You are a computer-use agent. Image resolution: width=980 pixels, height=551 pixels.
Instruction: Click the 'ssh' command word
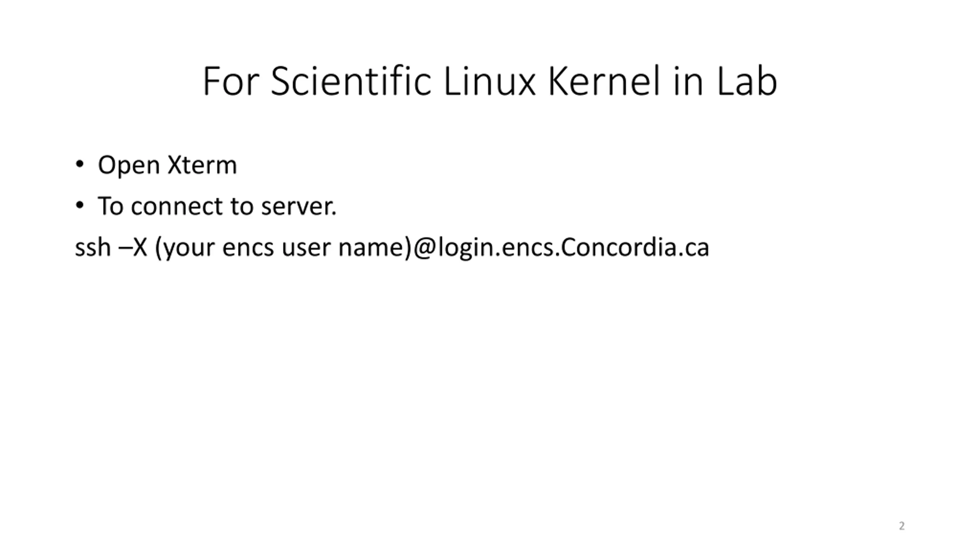pyautogui.click(x=93, y=247)
